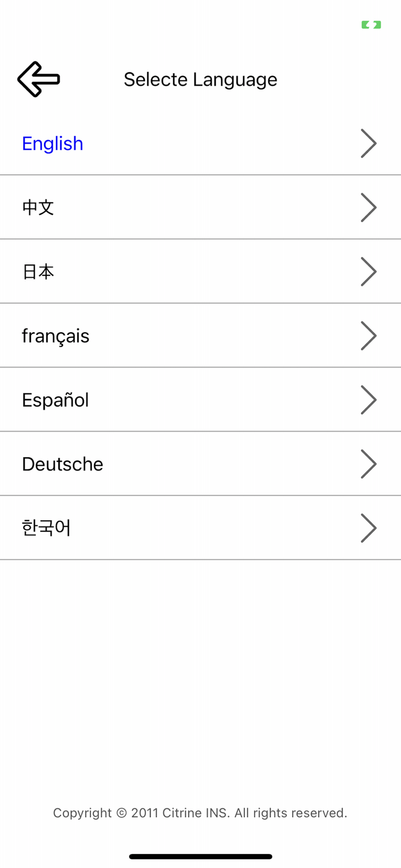Click the chevron next to 中文
The height and width of the screenshot is (868, 401).
click(369, 207)
